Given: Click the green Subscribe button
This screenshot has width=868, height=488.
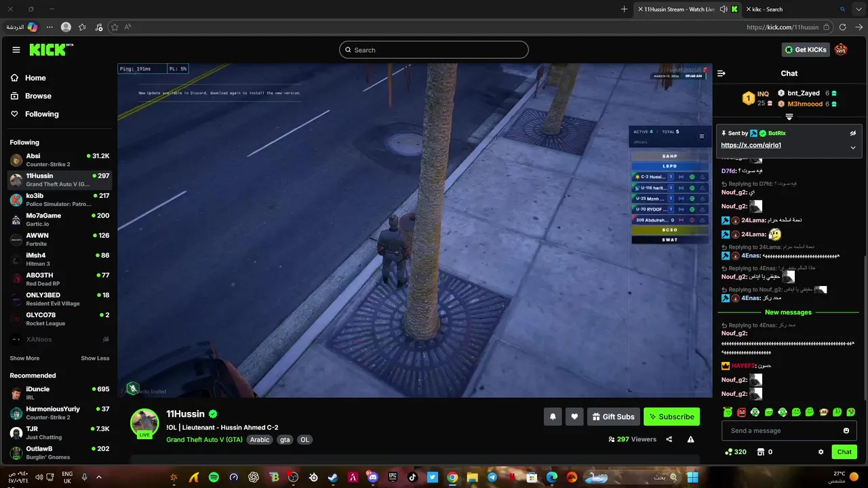Looking at the screenshot, I should click(x=671, y=417).
